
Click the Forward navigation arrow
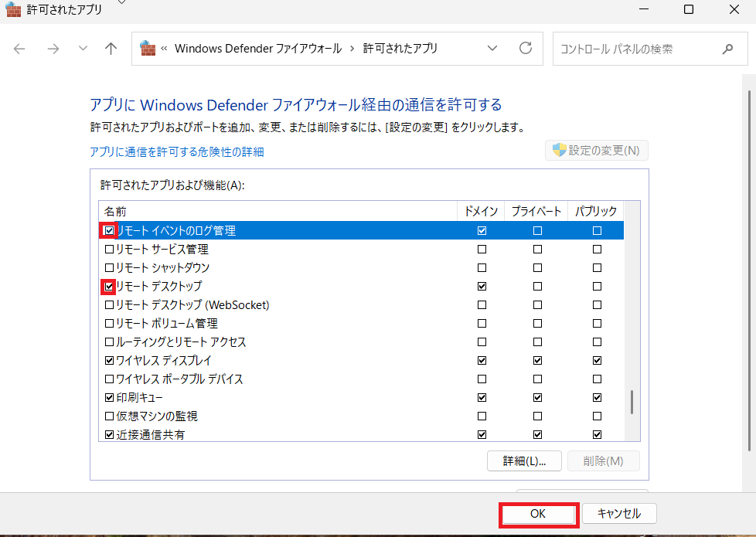click(x=53, y=49)
